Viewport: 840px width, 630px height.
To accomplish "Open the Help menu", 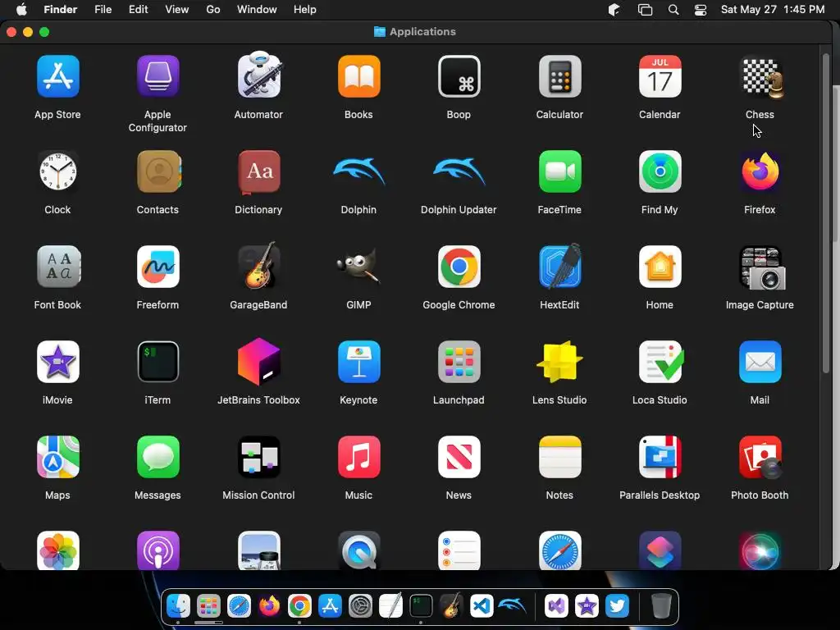I will pos(305,10).
